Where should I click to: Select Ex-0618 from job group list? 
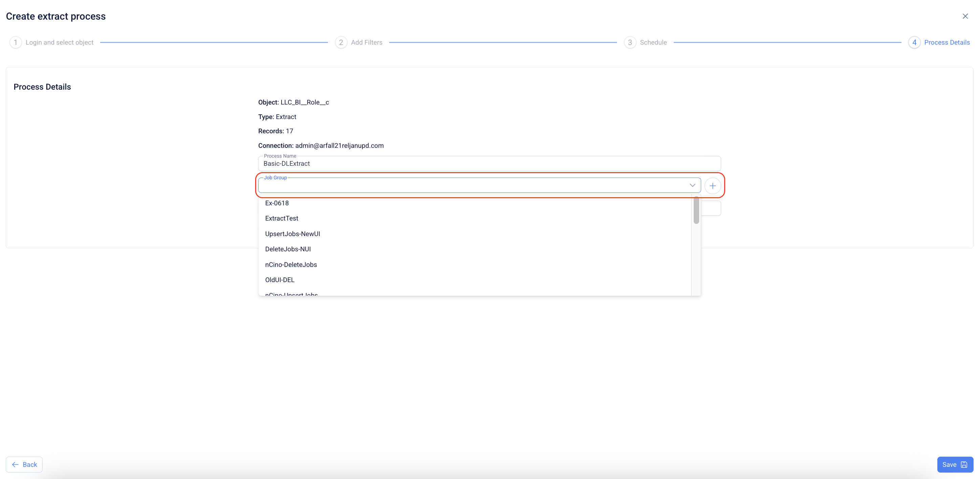tap(277, 203)
